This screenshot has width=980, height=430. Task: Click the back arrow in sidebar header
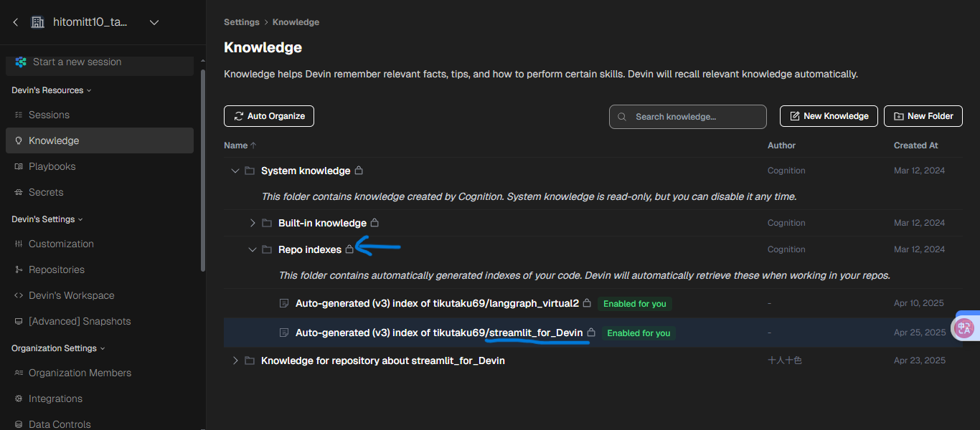(16, 22)
